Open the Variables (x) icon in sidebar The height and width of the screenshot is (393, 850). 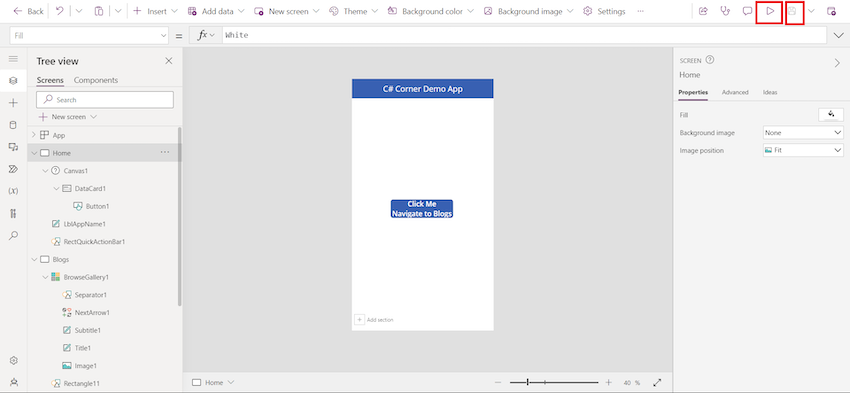tap(14, 191)
